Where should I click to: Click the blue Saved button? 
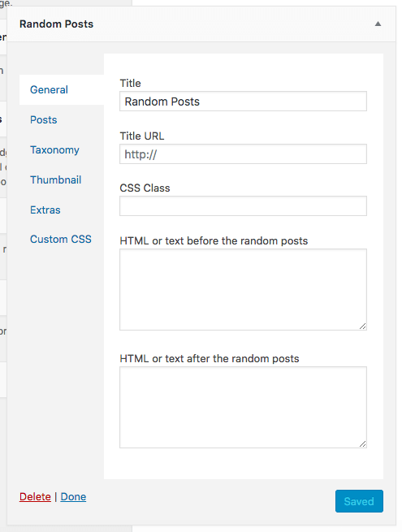pyautogui.click(x=359, y=501)
